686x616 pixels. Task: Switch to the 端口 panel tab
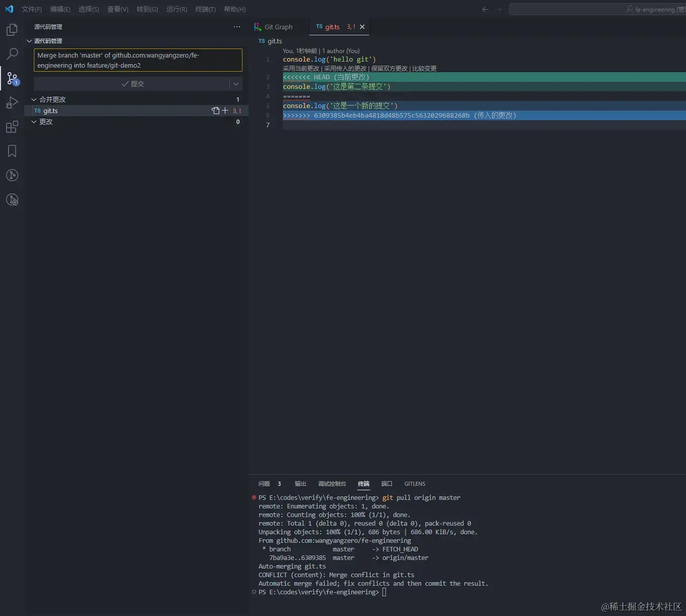pyautogui.click(x=387, y=484)
